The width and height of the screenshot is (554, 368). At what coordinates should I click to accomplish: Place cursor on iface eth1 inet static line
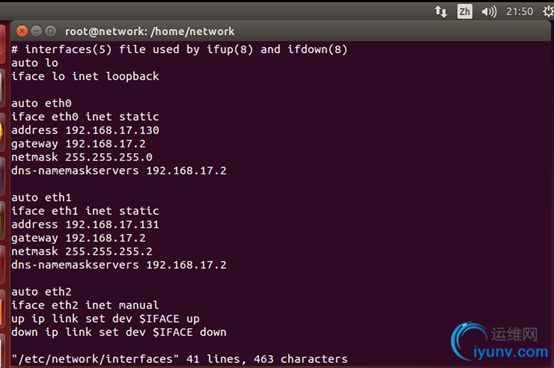point(85,211)
